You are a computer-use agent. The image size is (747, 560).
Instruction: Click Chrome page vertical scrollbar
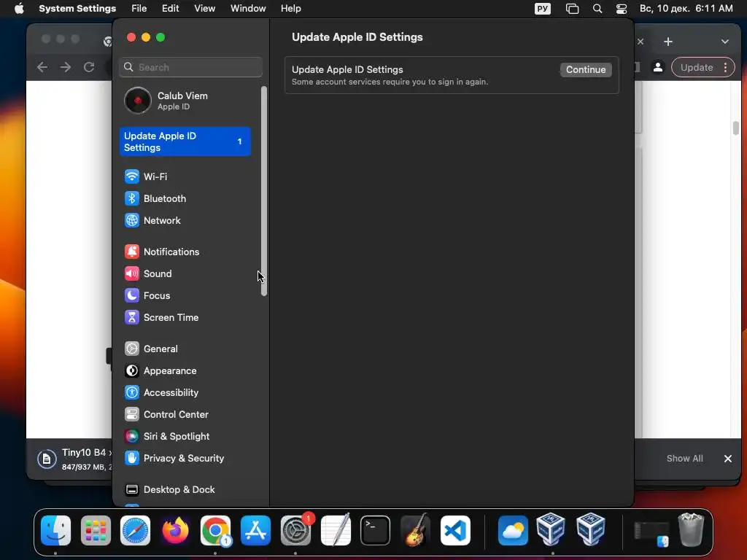click(735, 128)
